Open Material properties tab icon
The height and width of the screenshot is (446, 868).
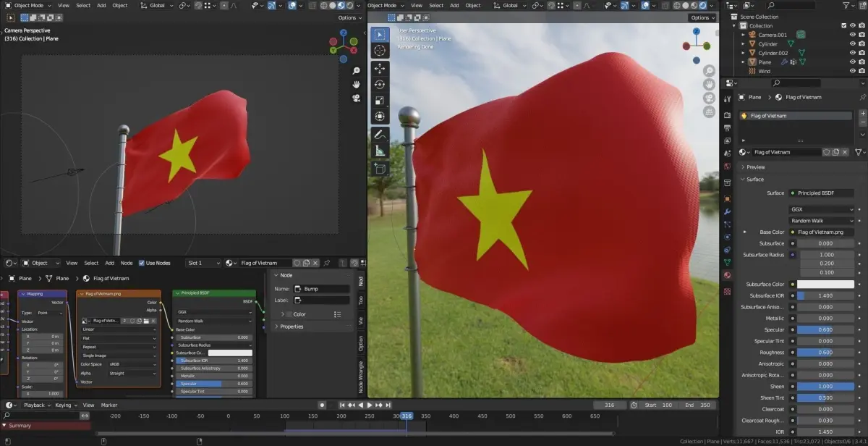(727, 275)
